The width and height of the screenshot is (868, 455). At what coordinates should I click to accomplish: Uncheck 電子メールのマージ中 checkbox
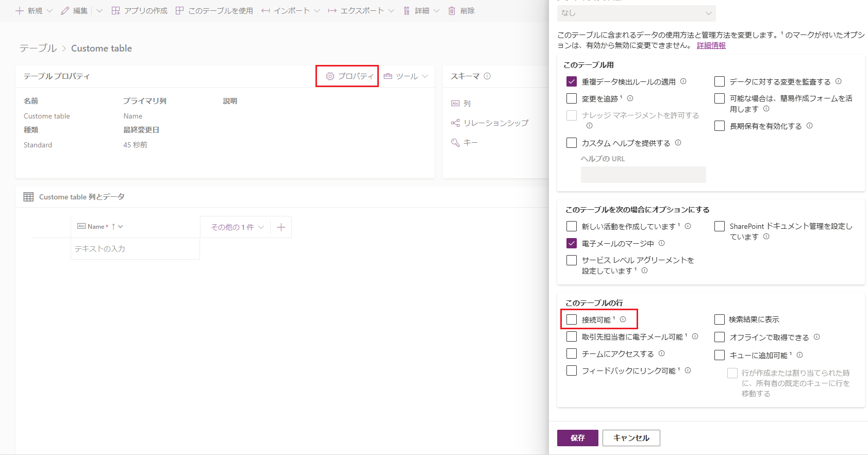pos(572,243)
